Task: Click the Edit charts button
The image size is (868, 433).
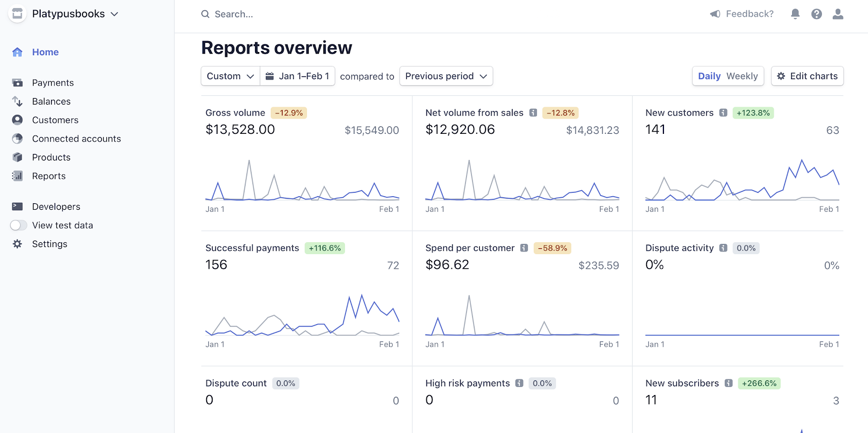Action: (x=807, y=76)
